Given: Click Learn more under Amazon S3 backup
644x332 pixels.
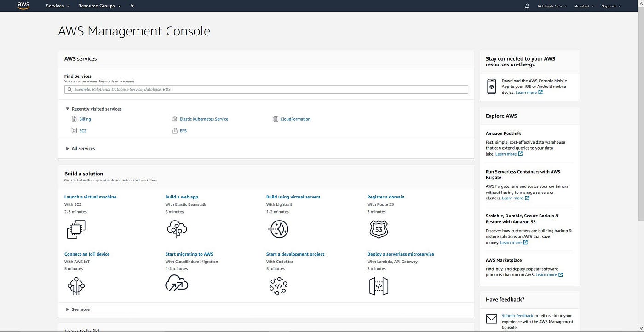Looking at the screenshot, I should pos(511,242).
